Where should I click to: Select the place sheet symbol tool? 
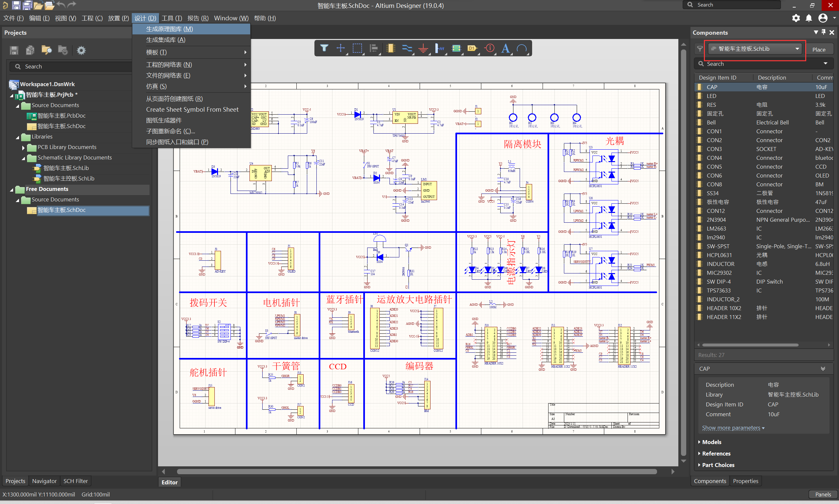(x=457, y=48)
